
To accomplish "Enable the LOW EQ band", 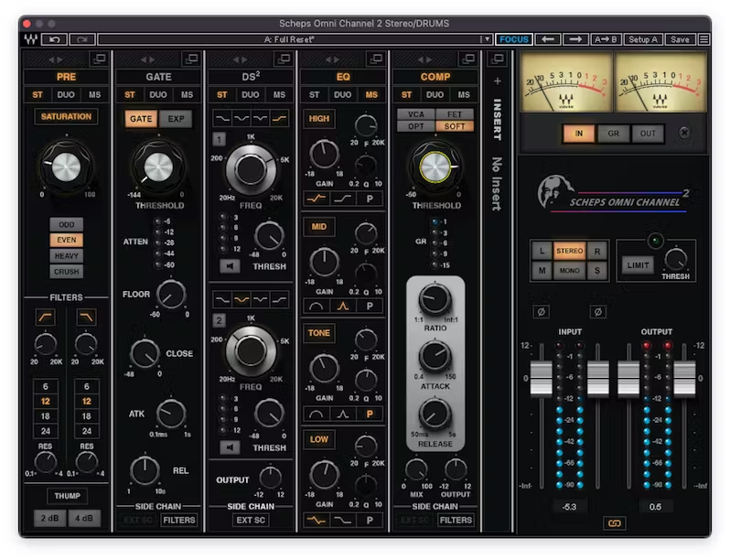I will click(319, 439).
